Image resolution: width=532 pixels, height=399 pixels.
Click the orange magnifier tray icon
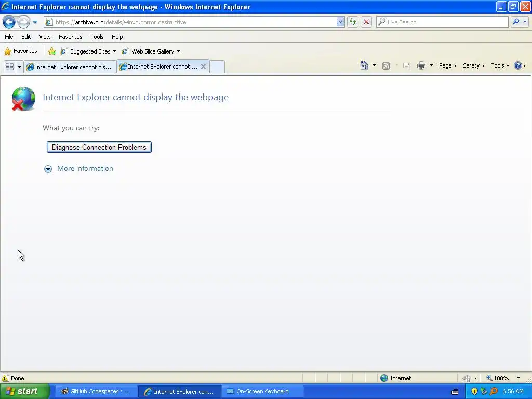click(494, 392)
